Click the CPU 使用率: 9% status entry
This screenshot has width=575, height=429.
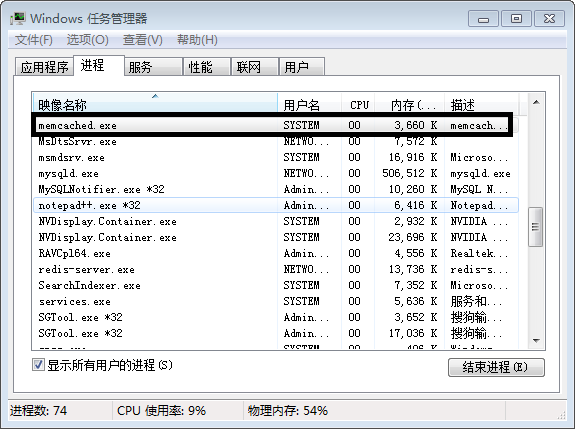(x=161, y=411)
